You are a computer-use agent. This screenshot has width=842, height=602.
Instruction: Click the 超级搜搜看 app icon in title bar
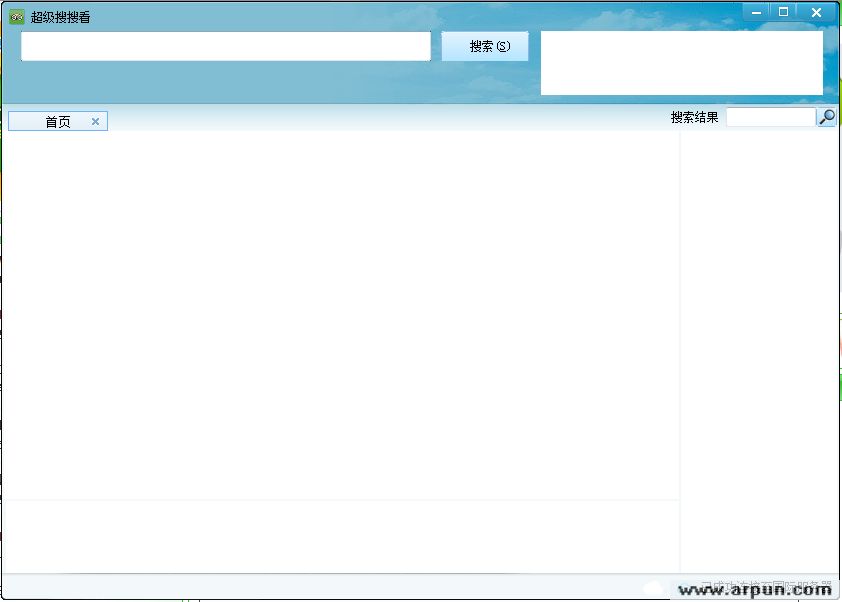coord(17,17)
